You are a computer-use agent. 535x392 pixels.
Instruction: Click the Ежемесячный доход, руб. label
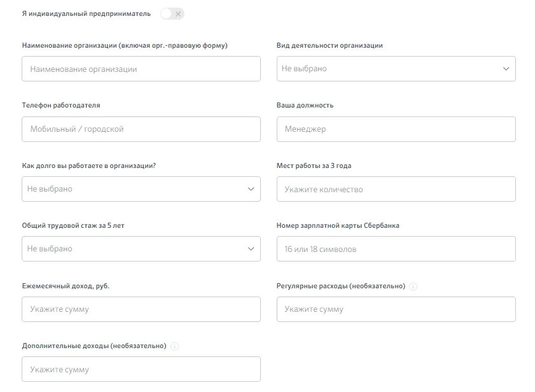[x=66, y=286]
